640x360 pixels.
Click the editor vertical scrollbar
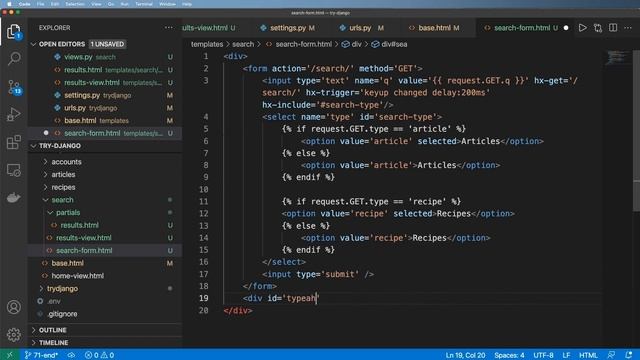tap(636, 131)
